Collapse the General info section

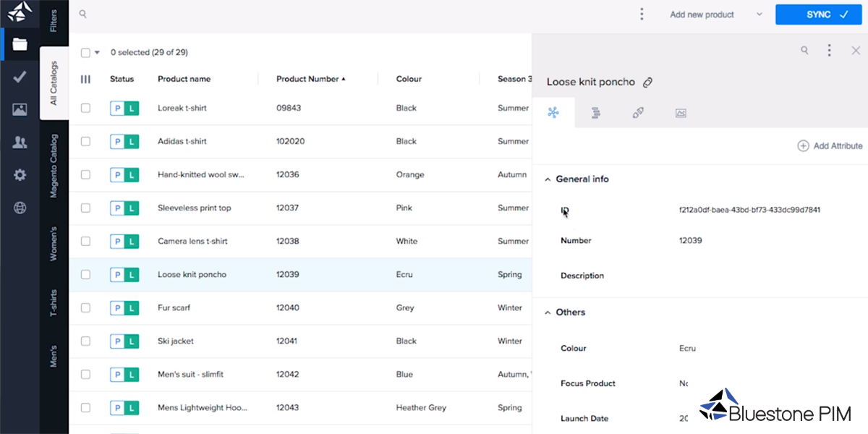(548, 179)
